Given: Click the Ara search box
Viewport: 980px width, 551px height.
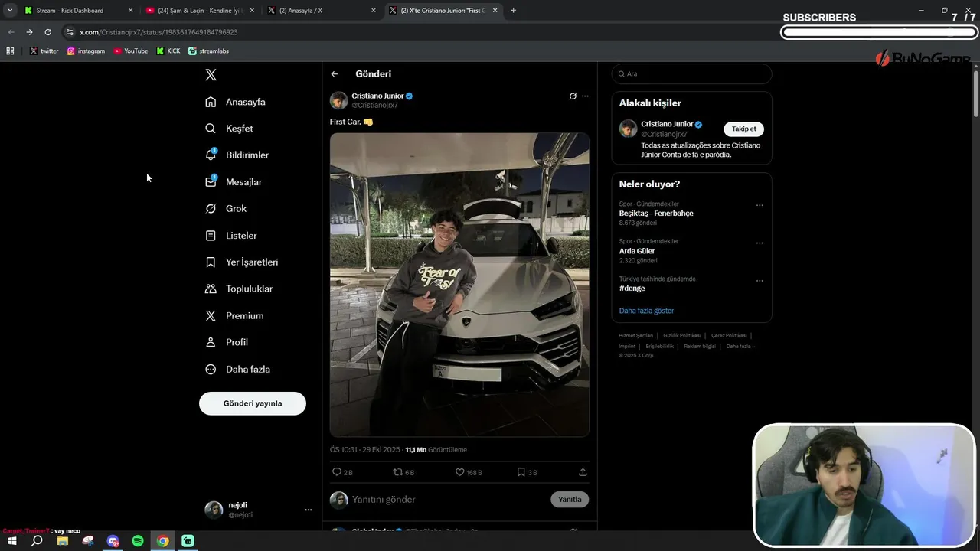Looking at the screenshot, I should (691, 73).
